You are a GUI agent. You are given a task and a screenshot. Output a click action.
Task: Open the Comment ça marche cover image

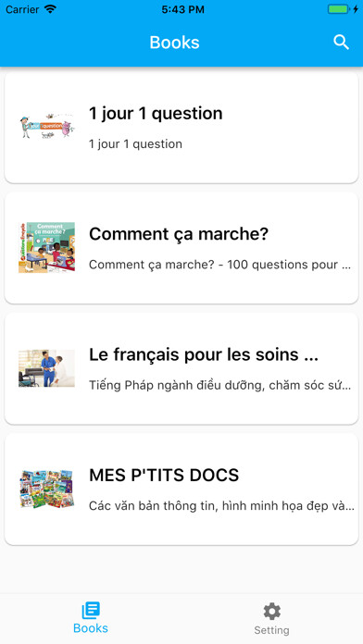[x=47, y=247]
